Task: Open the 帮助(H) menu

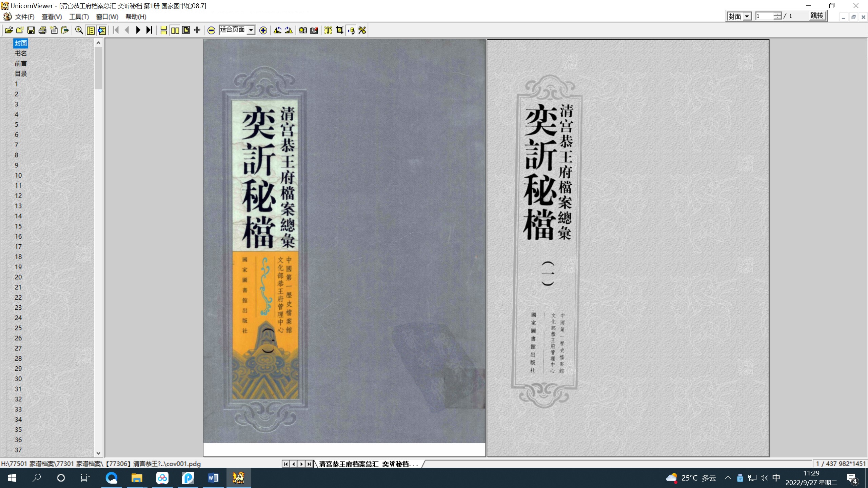Action: tap(136, 17)
